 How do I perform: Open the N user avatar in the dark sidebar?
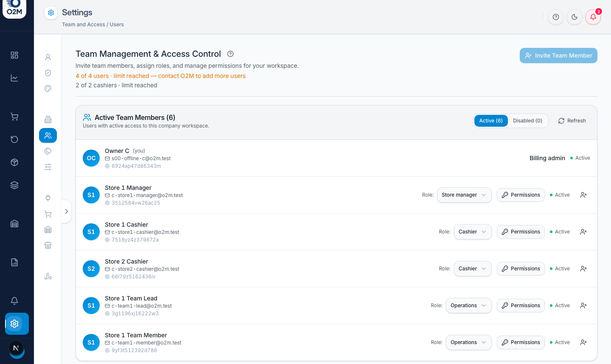(16, 348)
